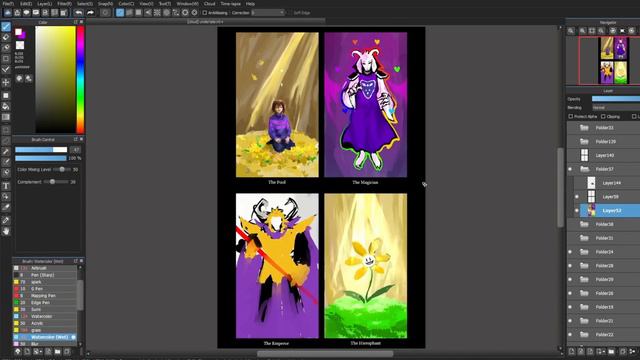Open the Layer menu
The width and height of the screenshot is (640, 360).
pyautogui.click(x=44, y=4)
